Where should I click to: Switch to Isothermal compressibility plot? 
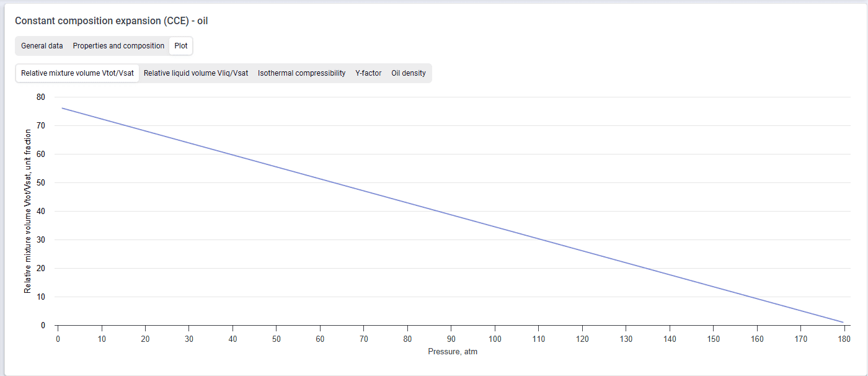pyautogui.click(x=302, y=73)
